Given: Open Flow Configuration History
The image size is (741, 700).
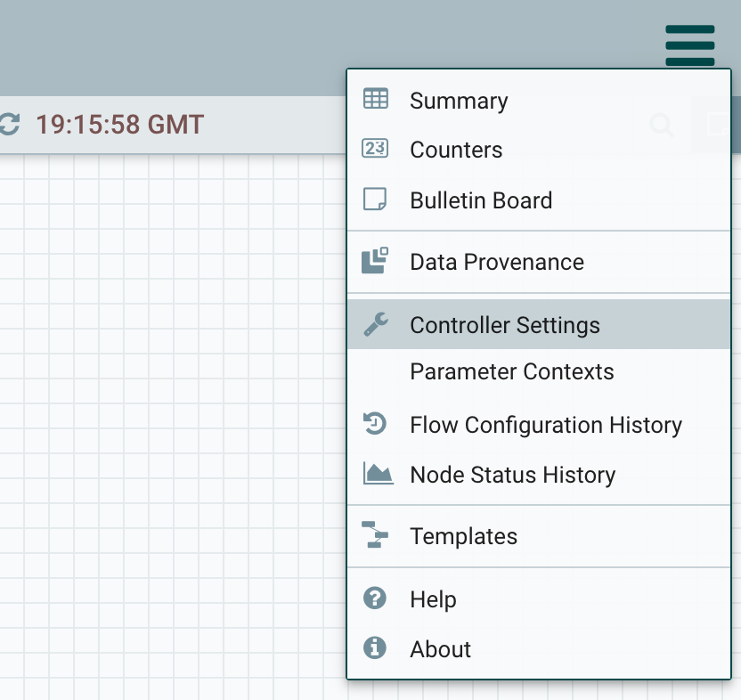Looking at the screenshot, I should 546,425.
